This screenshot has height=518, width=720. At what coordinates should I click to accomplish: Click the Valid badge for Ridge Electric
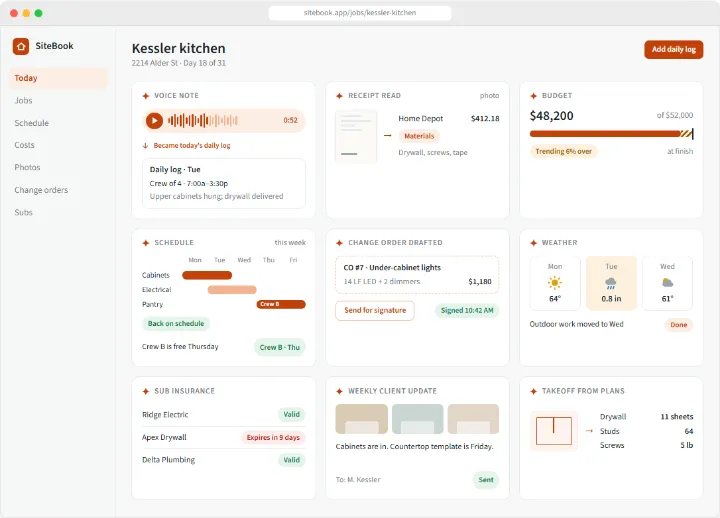tap(291, 414)
